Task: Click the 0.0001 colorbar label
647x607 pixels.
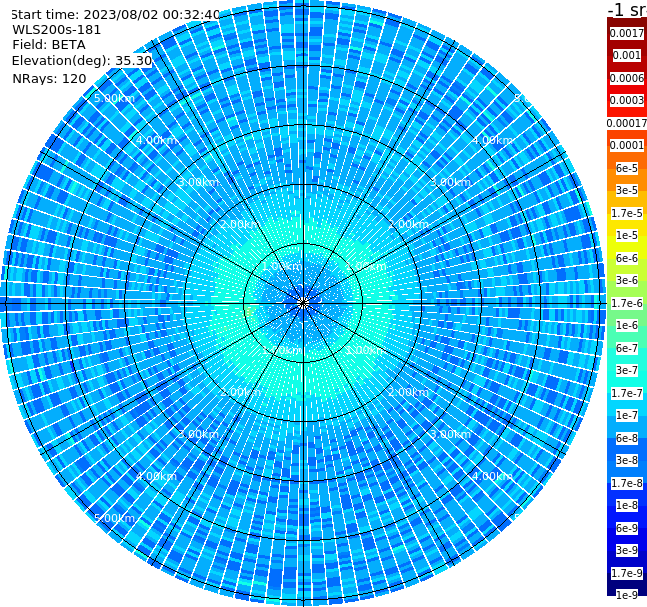Action: (627, 146)
